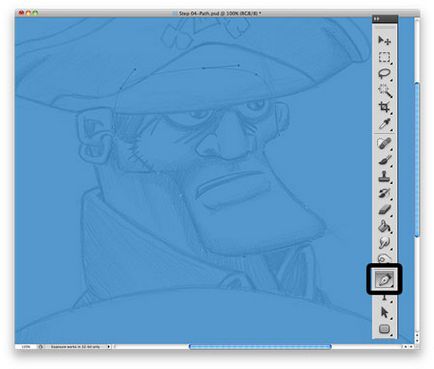Select the Move tool

(x=384, y=41)
